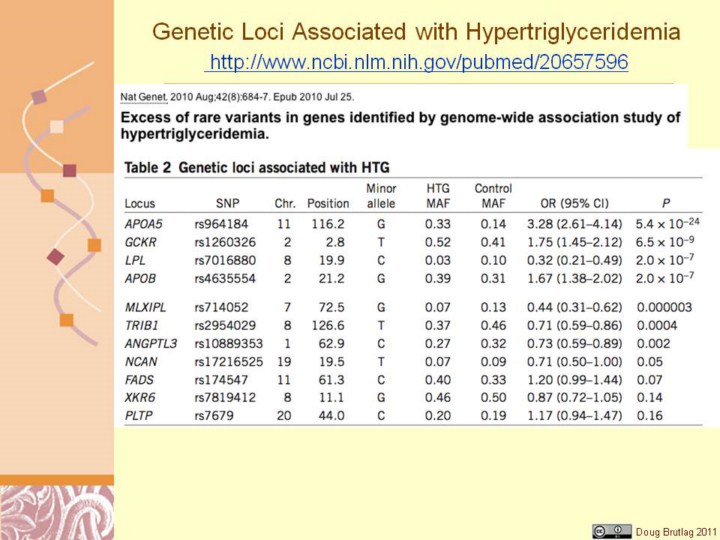Click the Creative Commons license icon
The height and width of the screenshot is (540, 720).
[611, 530]
